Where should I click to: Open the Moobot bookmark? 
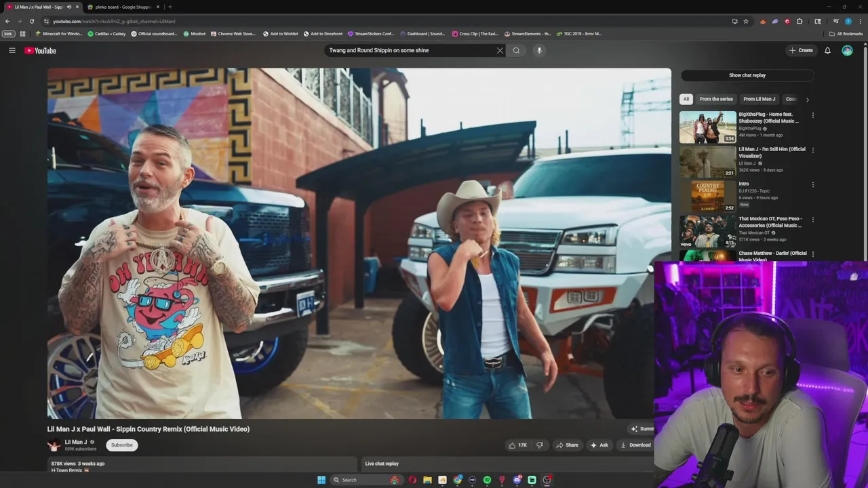(195, 33)
